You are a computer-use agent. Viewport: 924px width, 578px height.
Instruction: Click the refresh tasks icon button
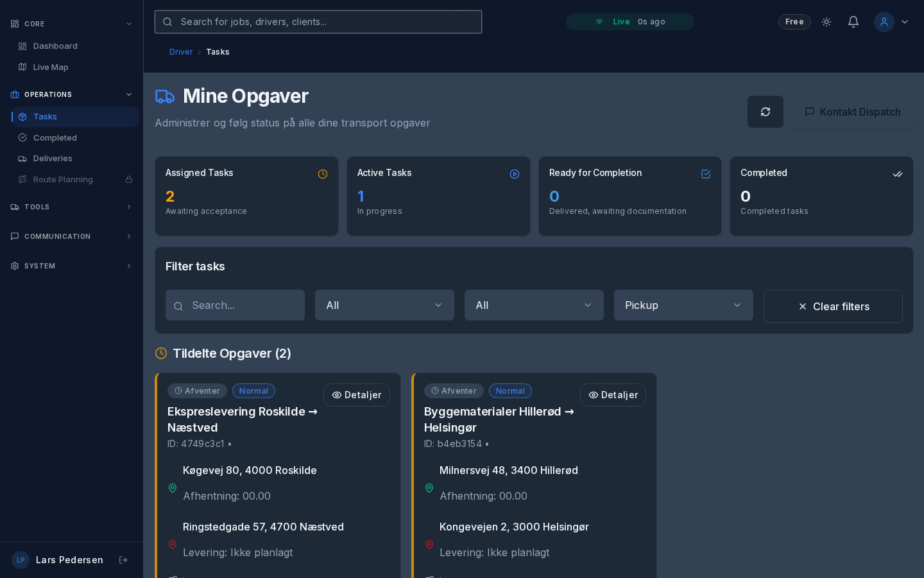click(x=765, y=112)
